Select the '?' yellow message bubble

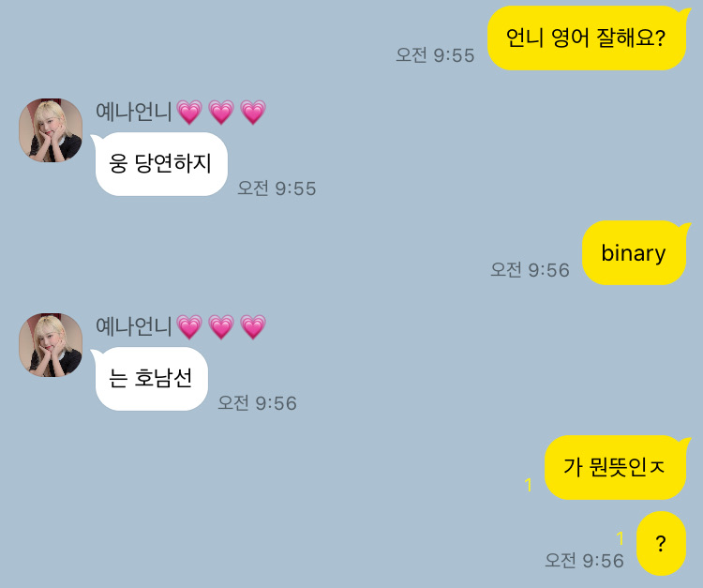click(x=661, y=543)
